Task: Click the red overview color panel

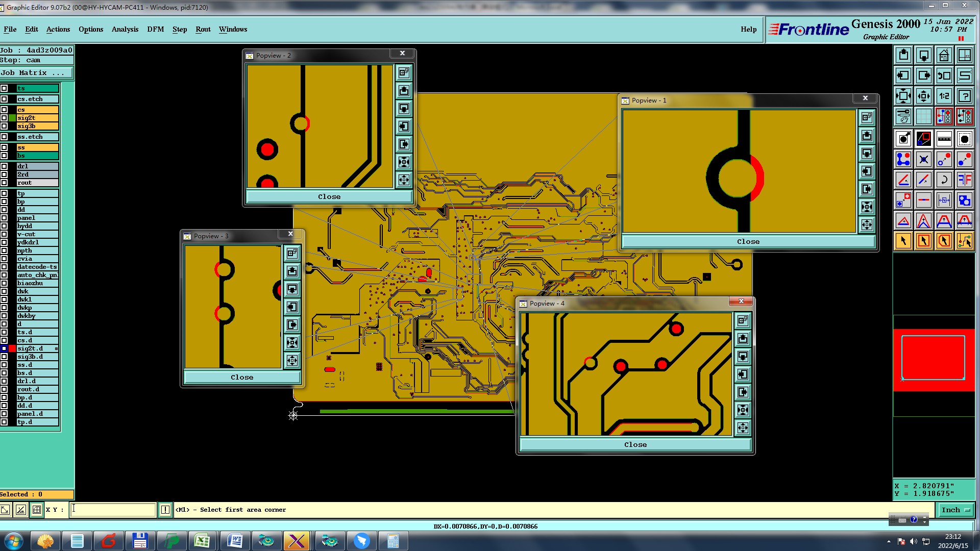Action: 933,359
